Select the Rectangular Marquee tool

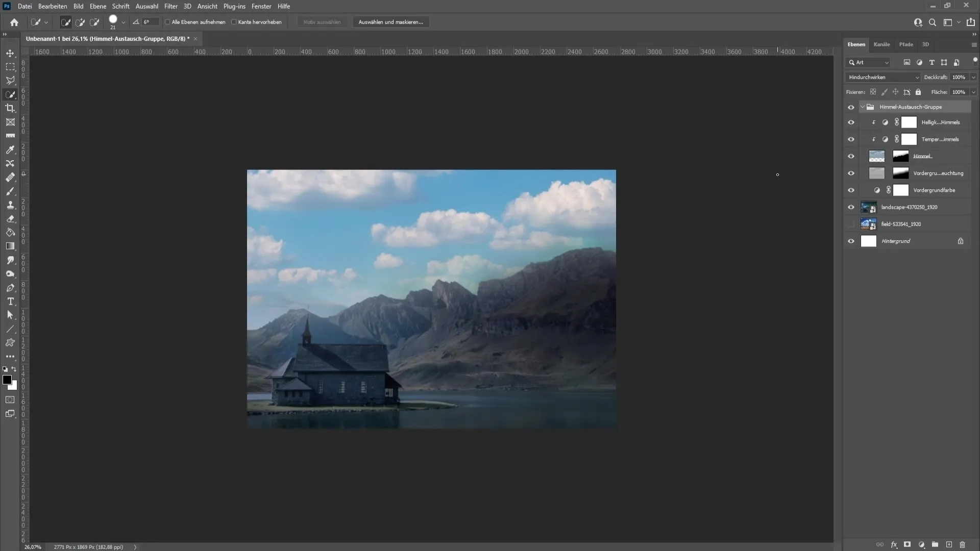pyautogui.click(x=10, y=67)
